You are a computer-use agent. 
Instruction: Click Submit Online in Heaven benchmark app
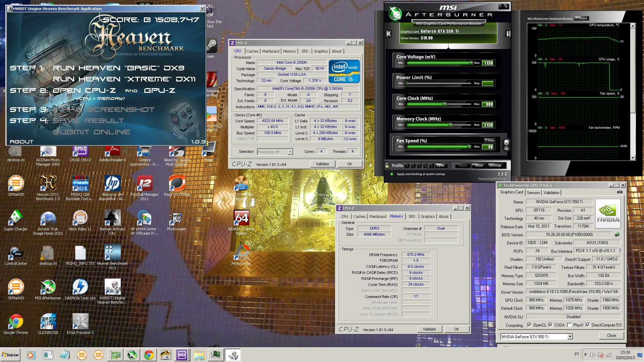92,132
